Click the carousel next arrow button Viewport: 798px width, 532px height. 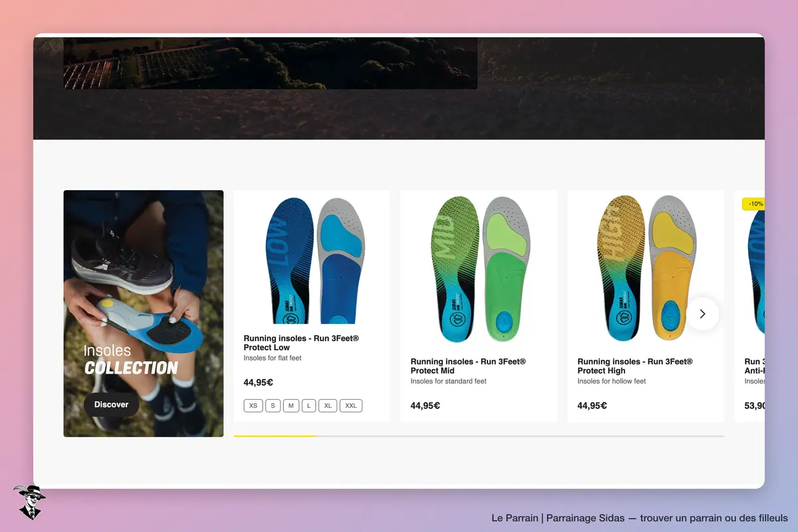702,314
